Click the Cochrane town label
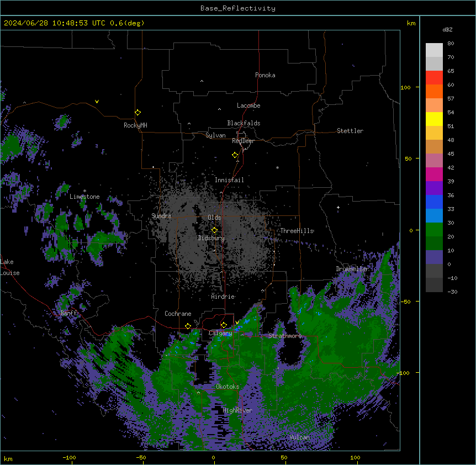Image resolution: width=476 pixels, height=465 pixels. [178, 314]
